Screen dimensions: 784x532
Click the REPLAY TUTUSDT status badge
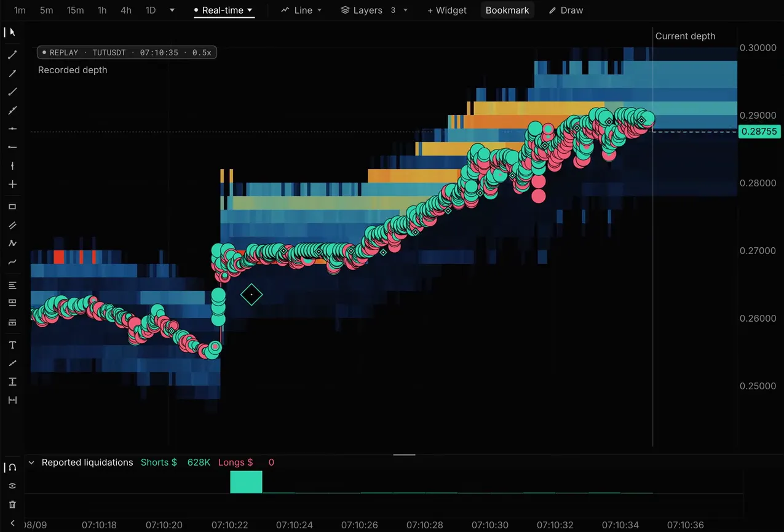(x=127, y=53)
